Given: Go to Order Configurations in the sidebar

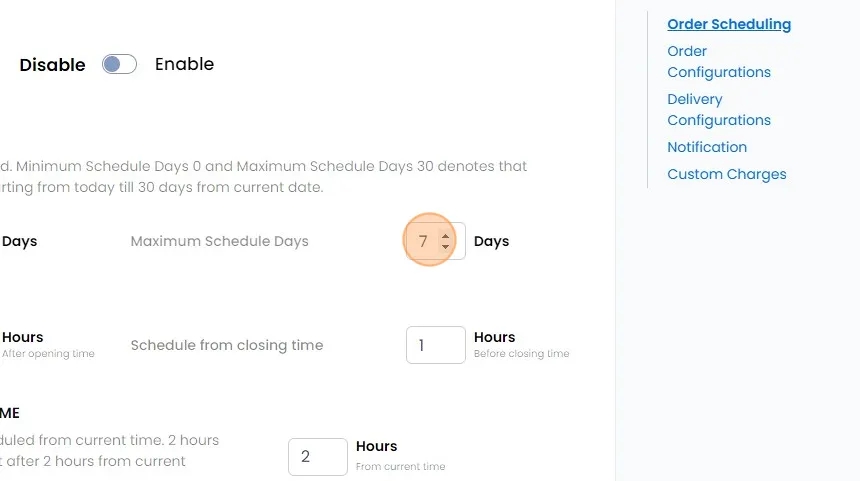Looking at the screenshot, I should 719,61.
